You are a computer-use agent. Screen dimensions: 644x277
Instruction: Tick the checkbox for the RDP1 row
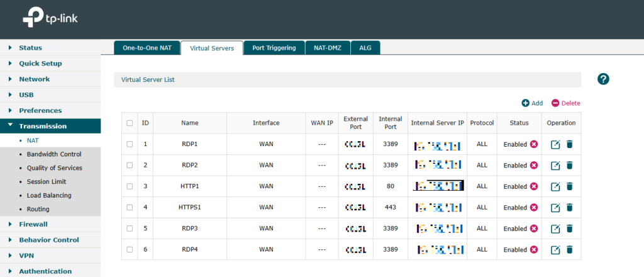coord(130,144)
